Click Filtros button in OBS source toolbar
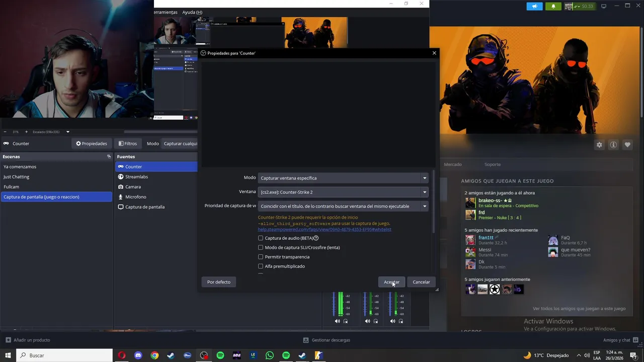 coord(128,144)
